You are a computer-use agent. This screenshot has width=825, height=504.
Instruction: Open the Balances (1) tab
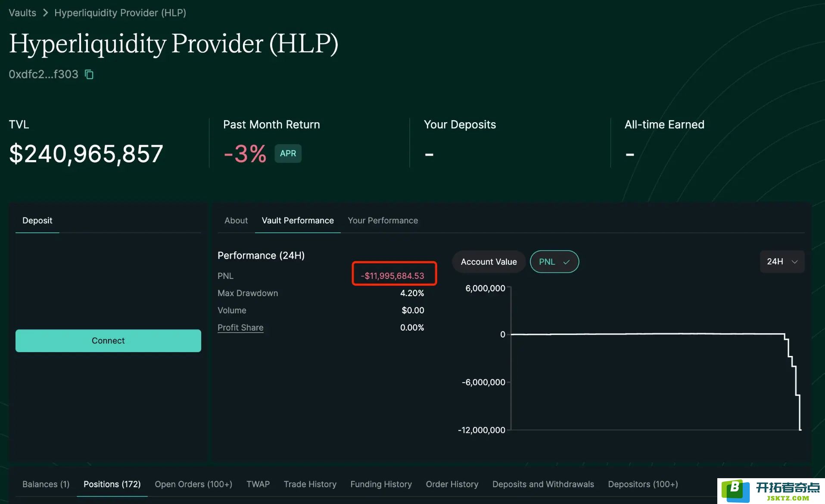(x=46, y=484)
